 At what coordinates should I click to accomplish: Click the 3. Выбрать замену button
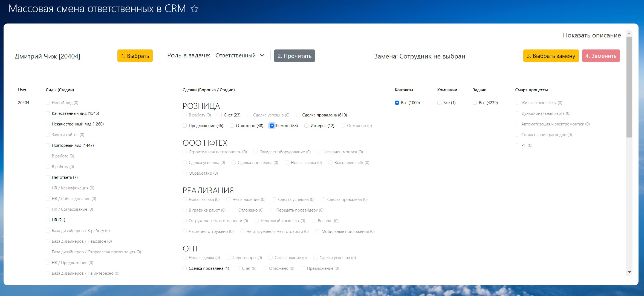551,56
